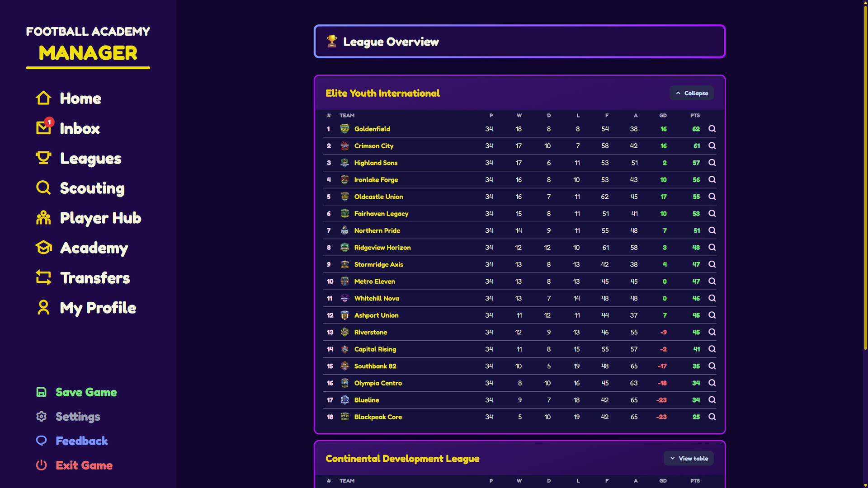Go to the Player Hub section

click(100, 218)
